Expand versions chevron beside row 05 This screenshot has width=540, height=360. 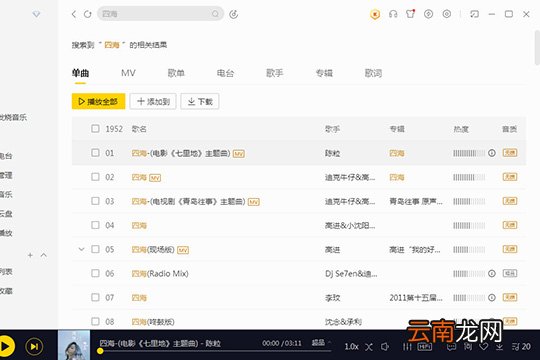pyautogui.click(x=81, y=249)
